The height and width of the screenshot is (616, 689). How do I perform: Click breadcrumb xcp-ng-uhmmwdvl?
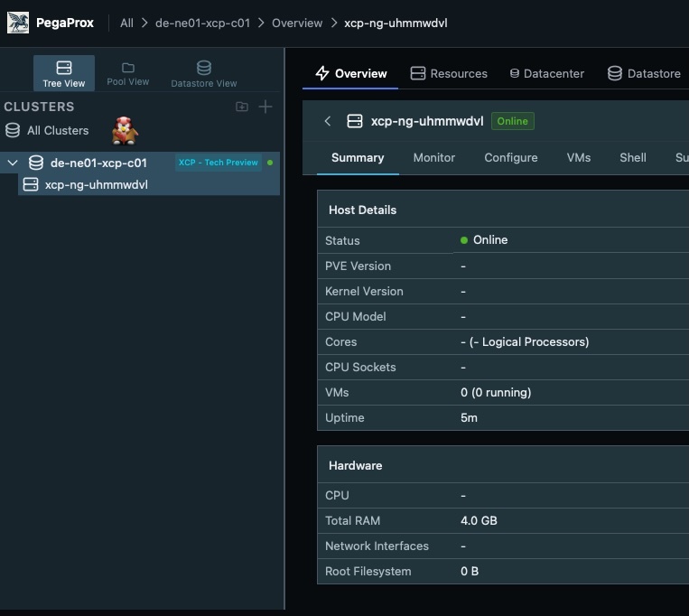396,23
